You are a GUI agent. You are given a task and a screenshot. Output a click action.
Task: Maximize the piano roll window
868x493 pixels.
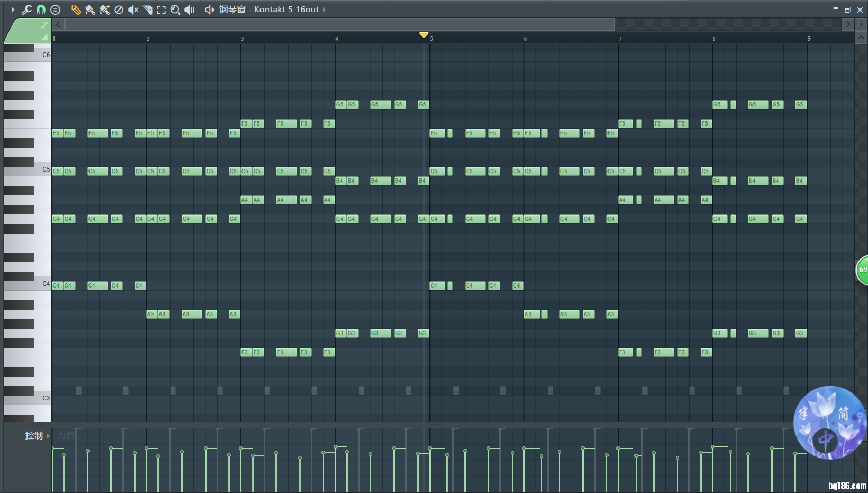click(848, 10)
